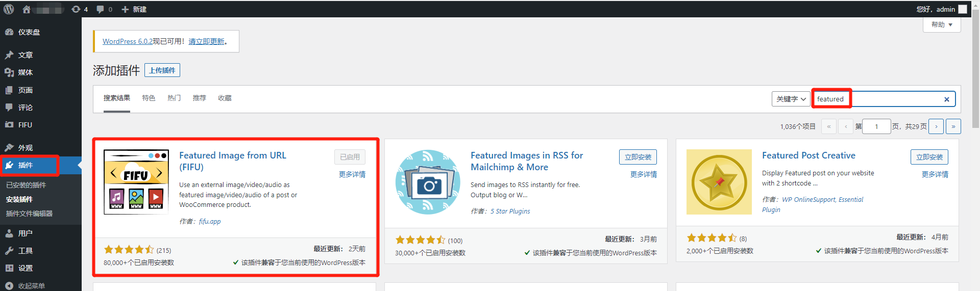Open 更多详情 for Featured Post Creative
Image resolution: width=980 pixels, height=291 pixels.
(x=935, y=174)
